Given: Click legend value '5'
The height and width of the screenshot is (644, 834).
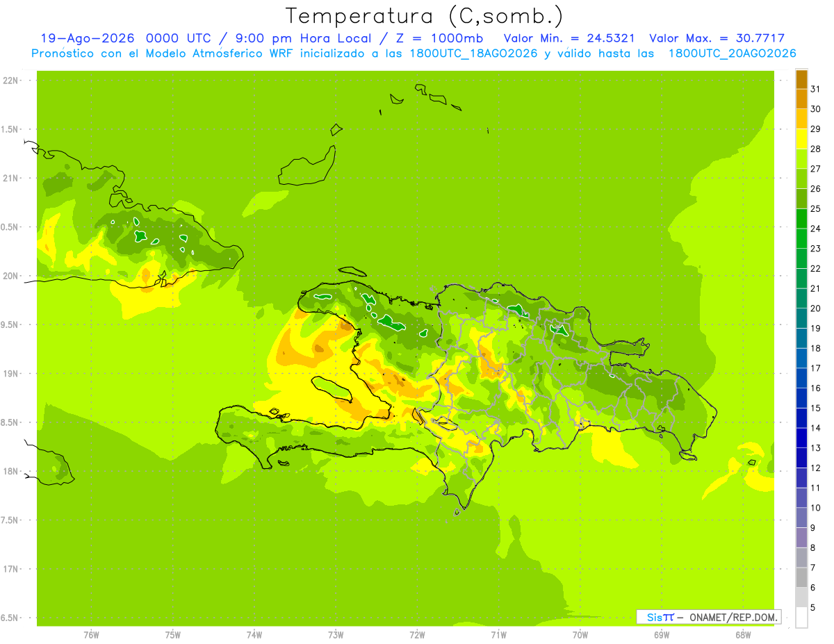Looking at the screenshot, I should coord(813,607).
